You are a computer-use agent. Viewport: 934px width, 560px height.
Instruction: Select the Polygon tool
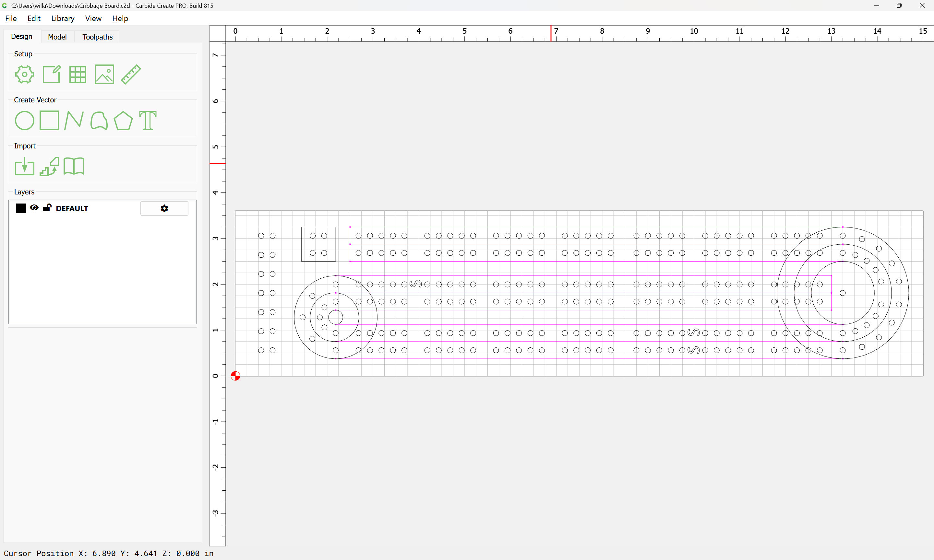tap(123, 121)
